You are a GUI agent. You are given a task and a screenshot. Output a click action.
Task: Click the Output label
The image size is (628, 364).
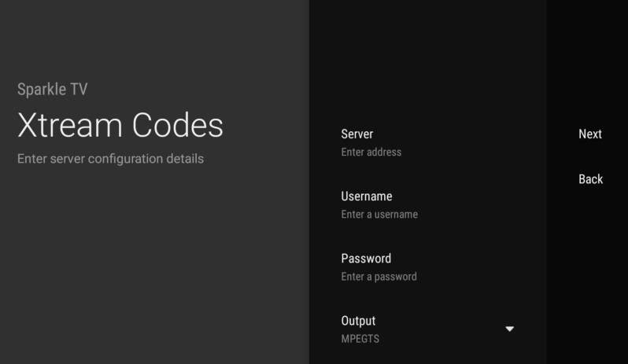click(358, 321)
